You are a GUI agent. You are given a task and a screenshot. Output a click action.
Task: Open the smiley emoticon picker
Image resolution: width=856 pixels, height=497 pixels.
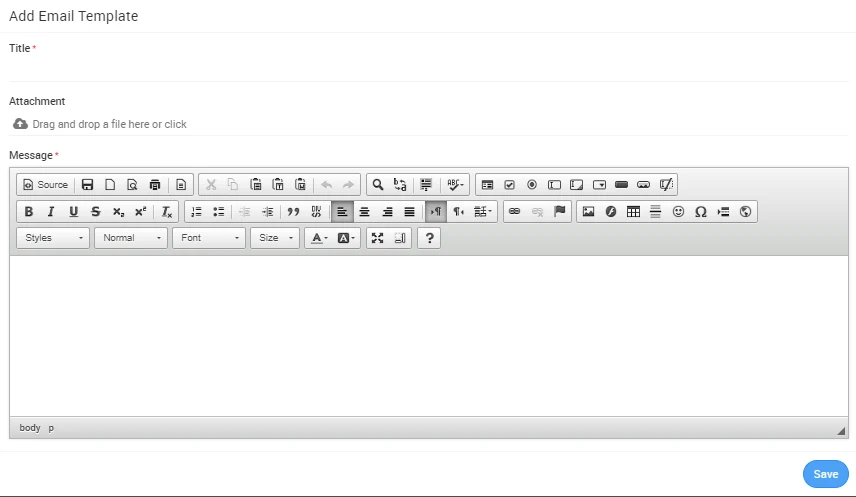point(678,212)
